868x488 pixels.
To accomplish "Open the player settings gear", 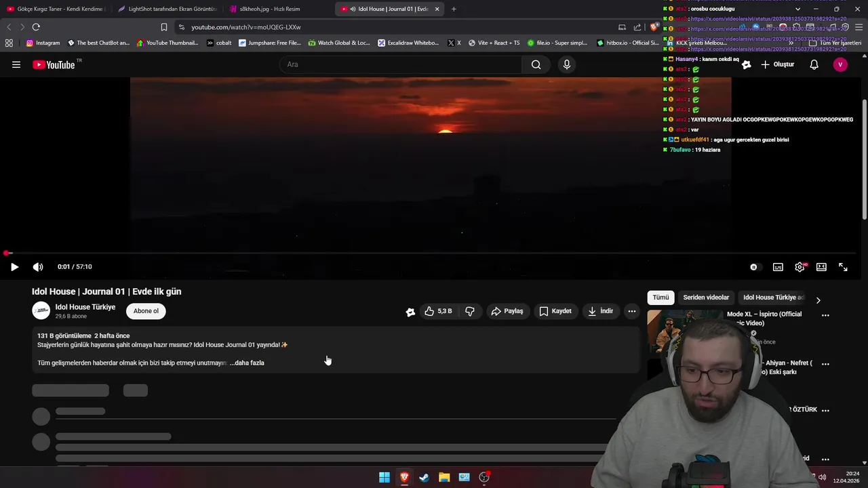I will pyautogui.click(x=800, y=267).
